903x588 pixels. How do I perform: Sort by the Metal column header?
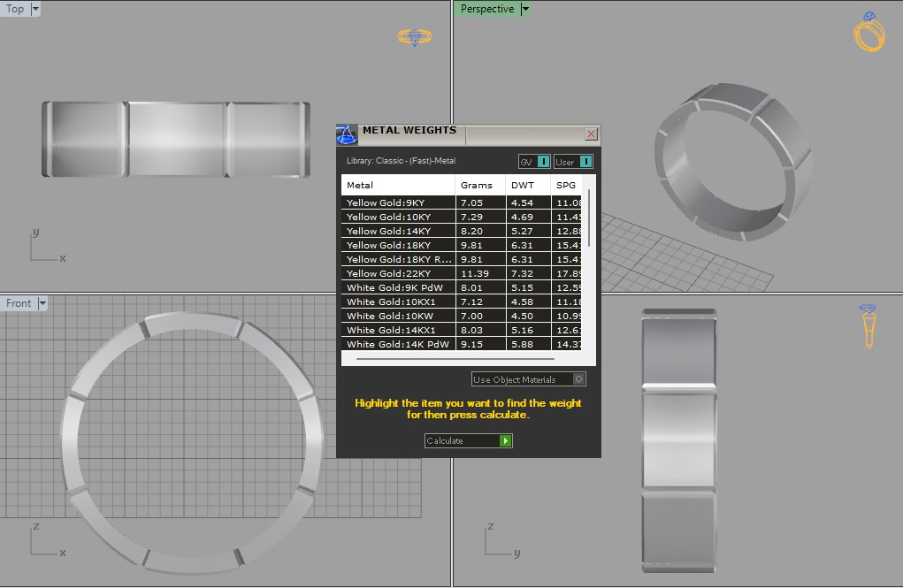[398, 185]
